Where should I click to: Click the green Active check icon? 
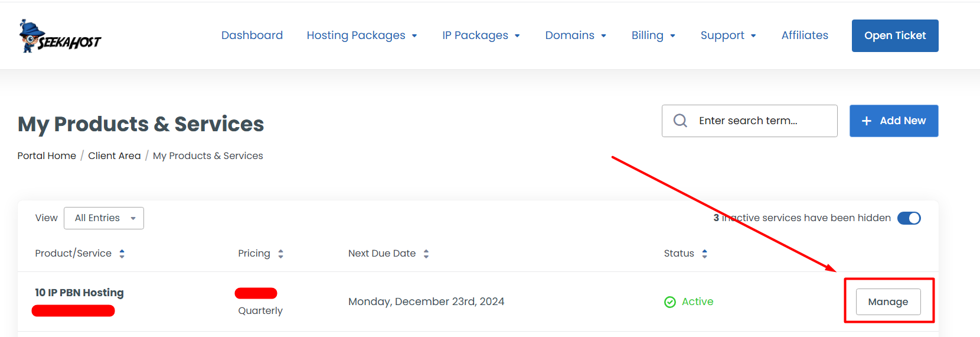(670, 302)
